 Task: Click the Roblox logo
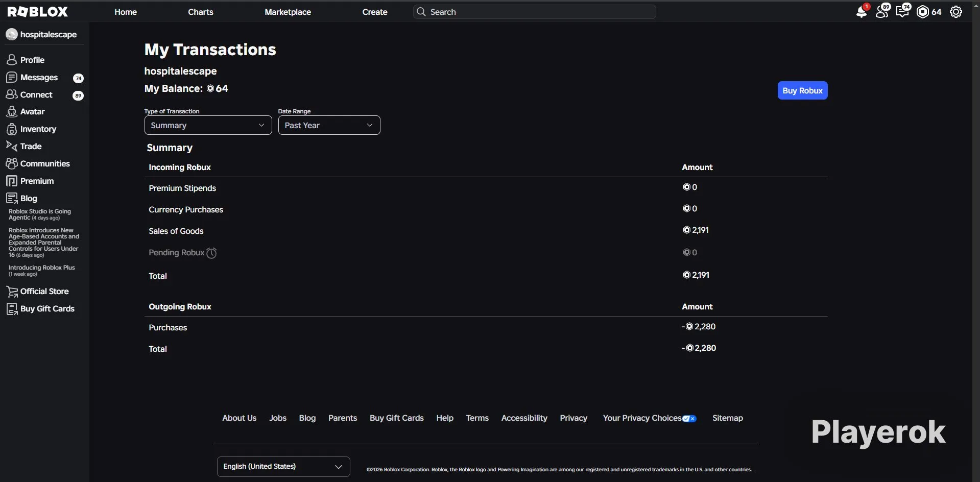(37, 12)
